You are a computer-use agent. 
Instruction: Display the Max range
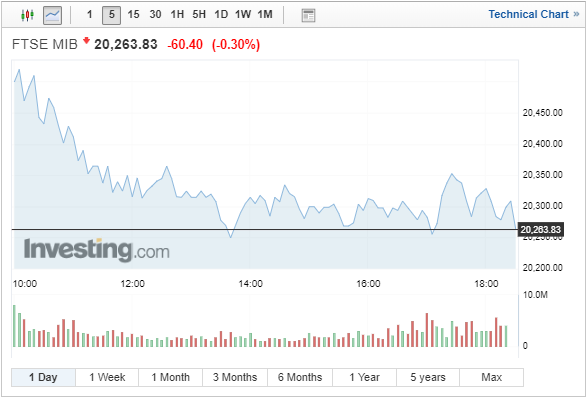[492, 377]
